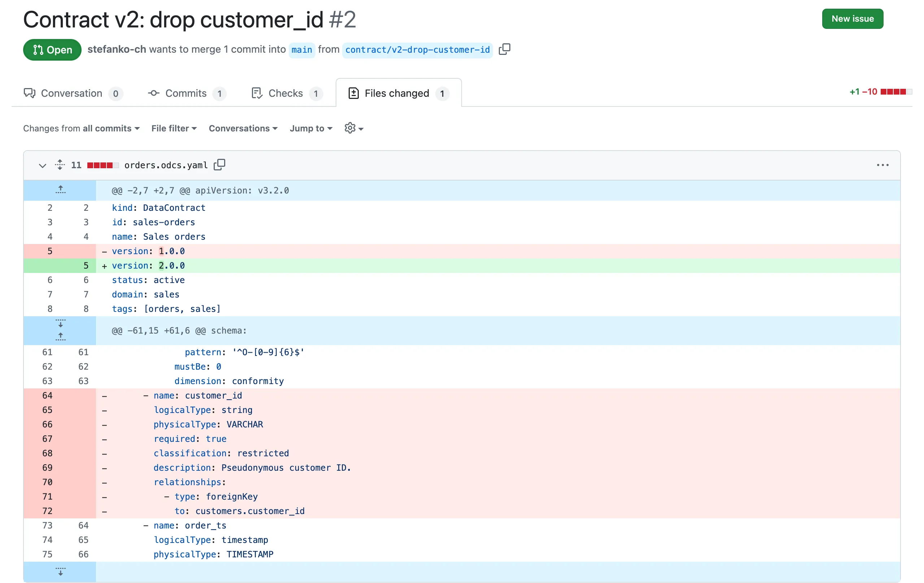Click the file diffstat bar next to 11
This screenshot has height=583, width=924.
[103, 165]
